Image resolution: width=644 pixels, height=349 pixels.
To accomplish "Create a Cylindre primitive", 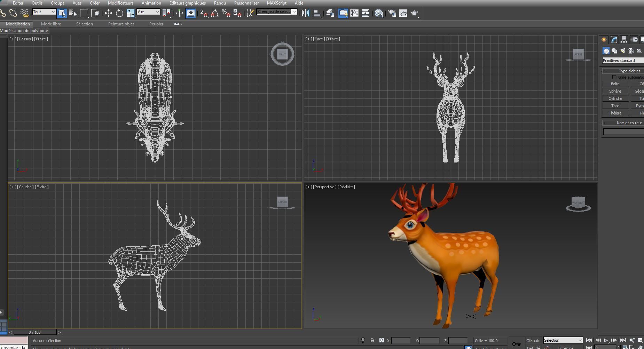I will coord(615,98).
